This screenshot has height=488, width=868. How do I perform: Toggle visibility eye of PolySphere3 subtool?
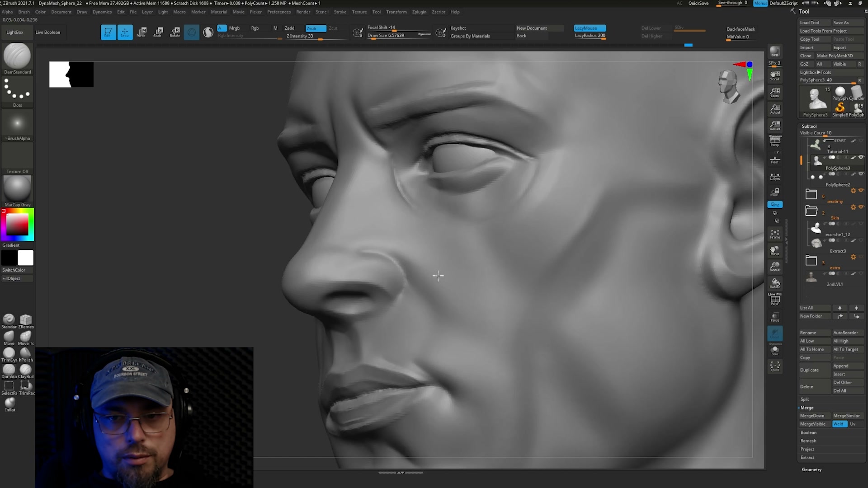coord(861,157)
